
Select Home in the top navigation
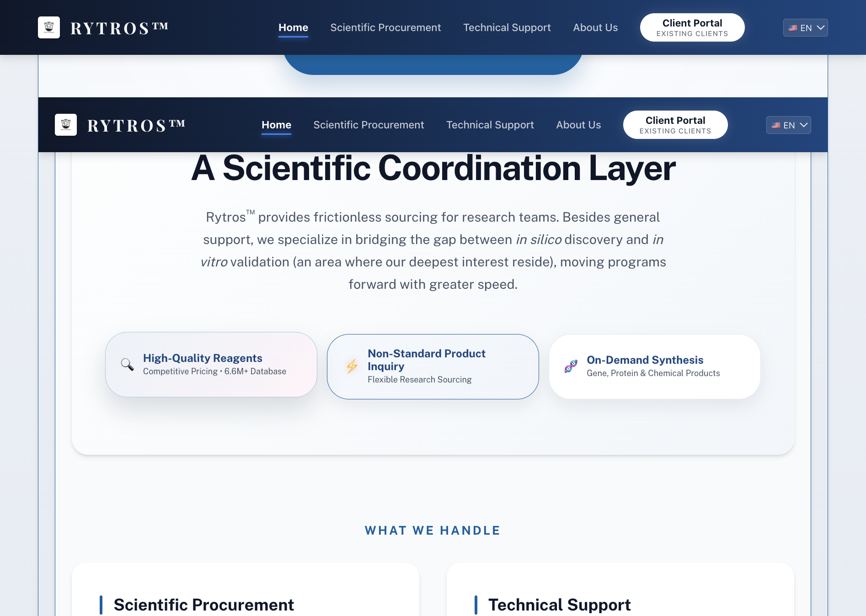pyautogui.click(x=294, y=27)
